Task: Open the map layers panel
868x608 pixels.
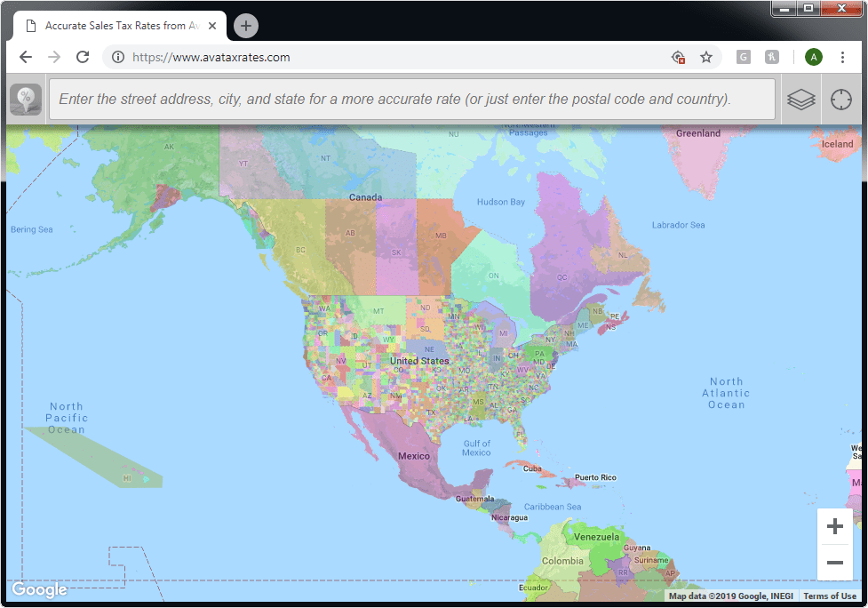Action: (800, 100)
